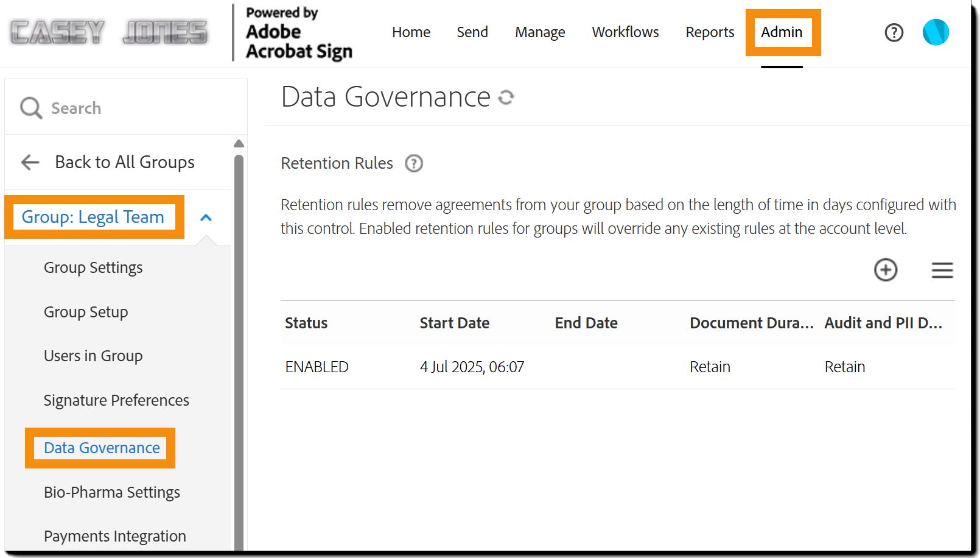Go to the Reports tab

pos(710,32)
